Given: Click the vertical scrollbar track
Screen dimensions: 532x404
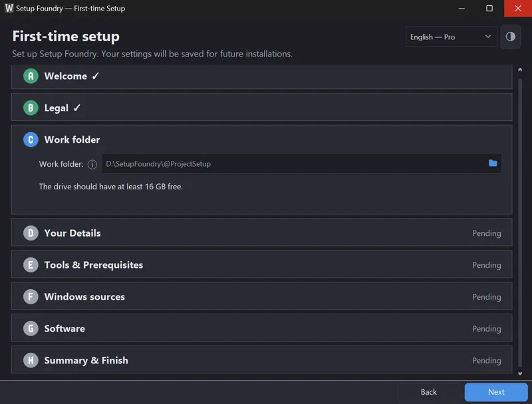Looking at the screenshot, I should 520,223.
